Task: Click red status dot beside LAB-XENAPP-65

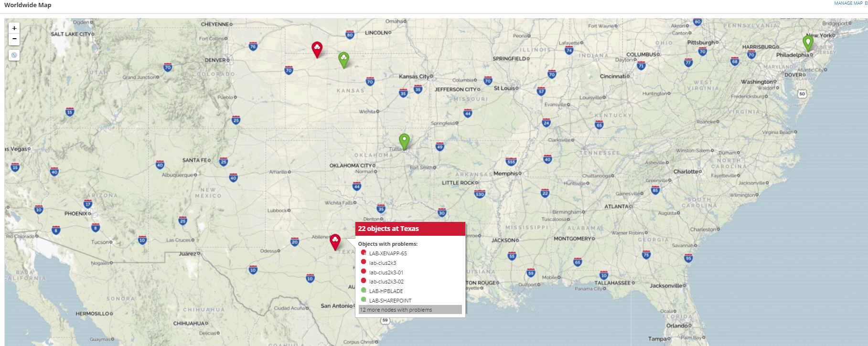Action: pos(364,252)
